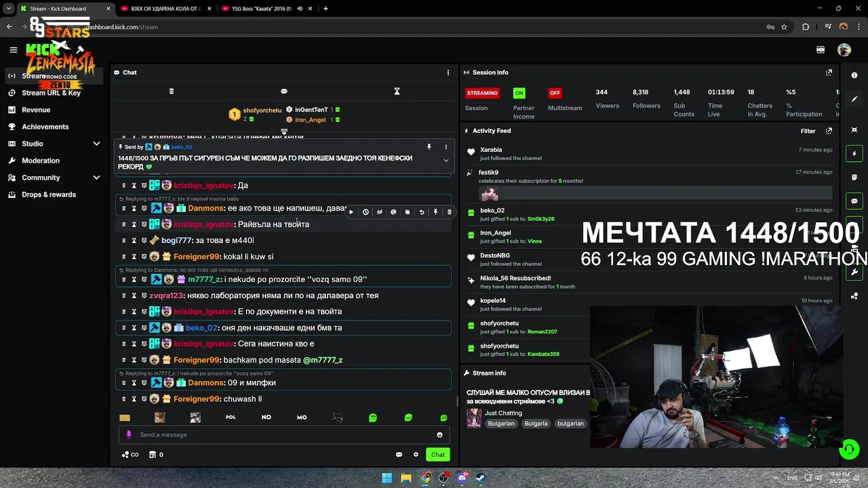Unpin the pinned beko_02 message
Viewport: 868px width, 488px height.
point(429,147)
